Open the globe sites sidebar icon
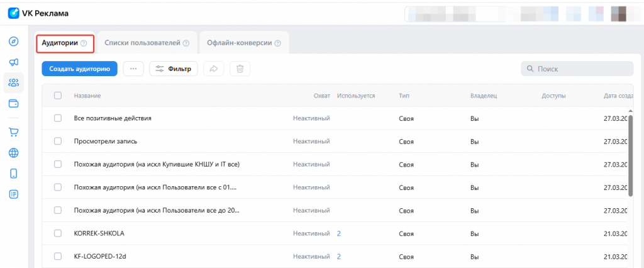 tap(14, 153)
